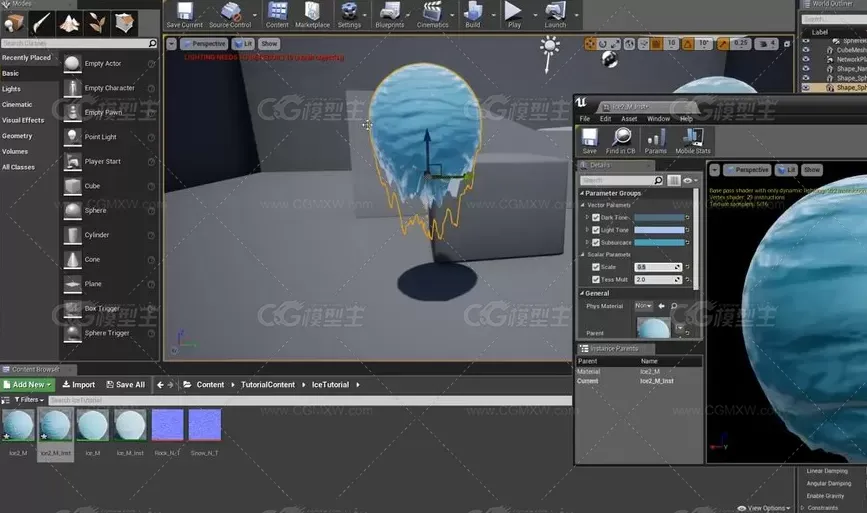Click the IceTutorial breadcrumb folder
Image resolution: width=867 pixels, height=513 pixels.
330,385
